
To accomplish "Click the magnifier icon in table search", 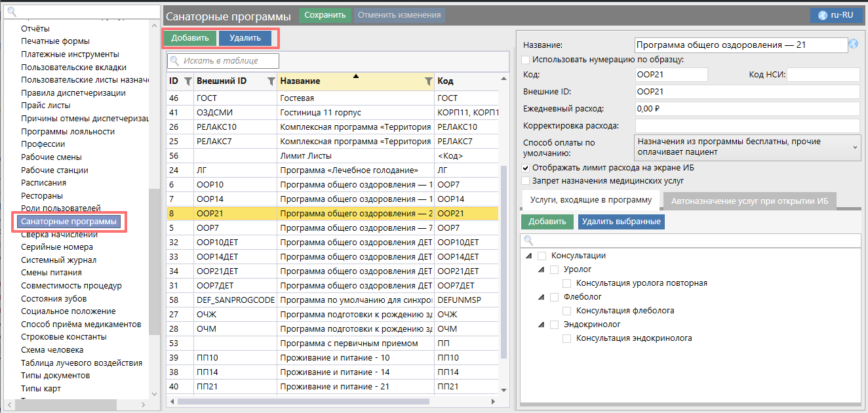I will [175, 61].
